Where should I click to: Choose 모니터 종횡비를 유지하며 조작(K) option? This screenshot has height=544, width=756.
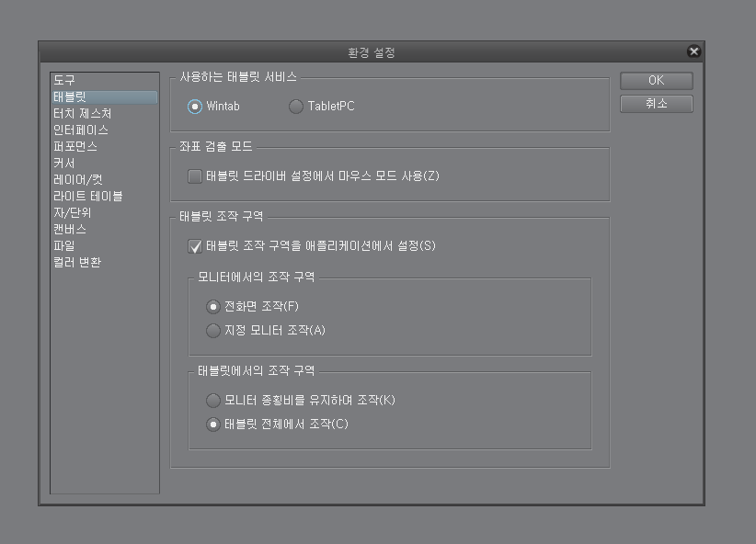[x=213, y=400]
